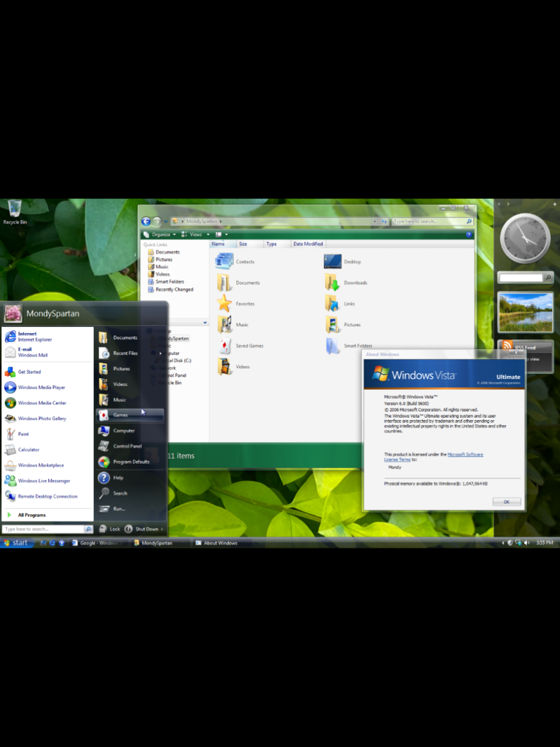Open Windows Marketplace

tap(48, 465)
